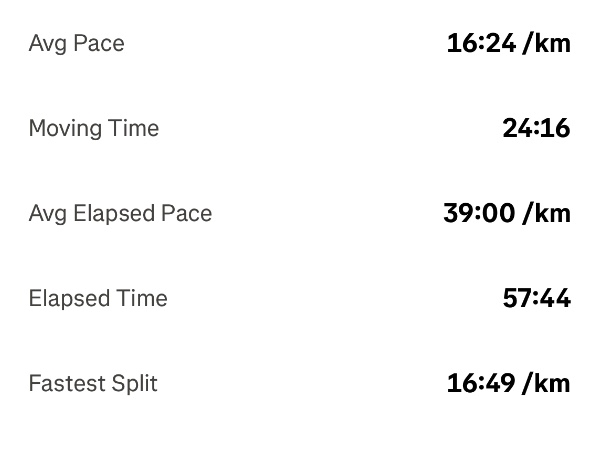The image size is (600, 450).
Task: Click empty space in the Fastest Split row
Action: click(x=300, y=384)
